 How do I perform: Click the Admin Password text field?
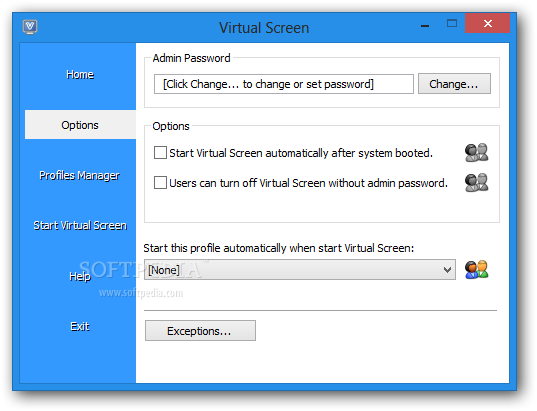[x=284, y=84]
